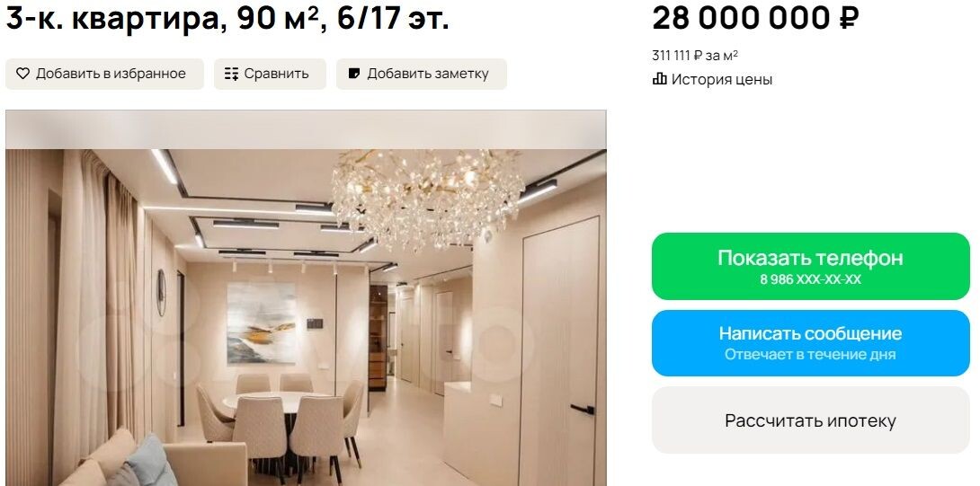The image size is (980, 486).
Task: Click the 'Отвечает в течение дня' subtitle
Action: pos(811,355)
